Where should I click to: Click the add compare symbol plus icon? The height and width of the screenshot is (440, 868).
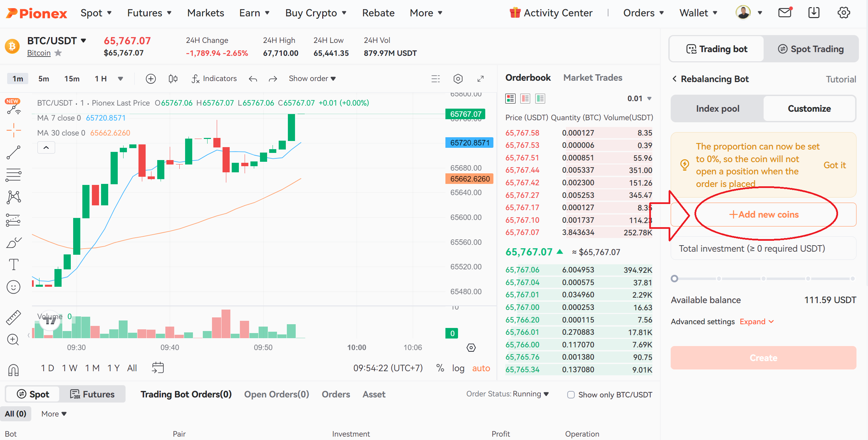151,79
